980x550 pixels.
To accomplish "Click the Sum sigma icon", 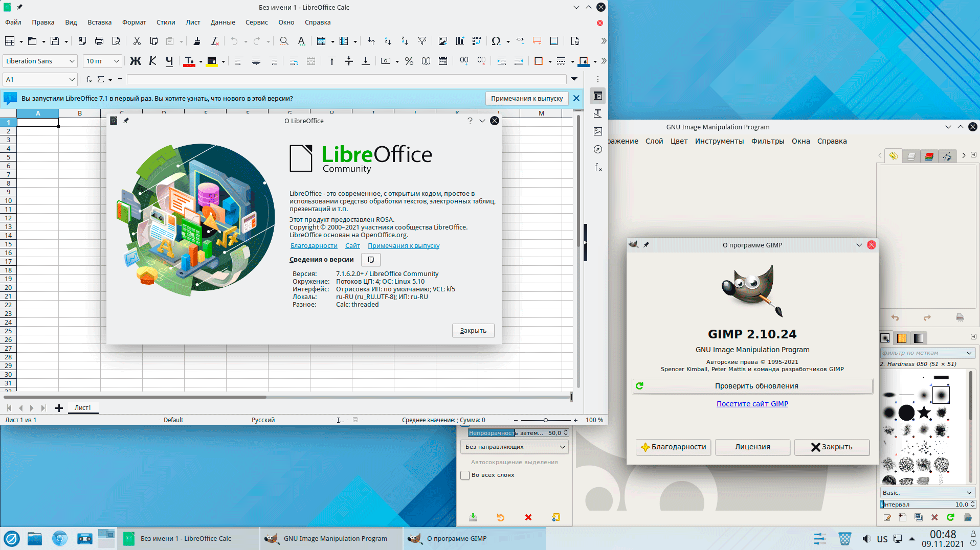I will coord(101,79).
